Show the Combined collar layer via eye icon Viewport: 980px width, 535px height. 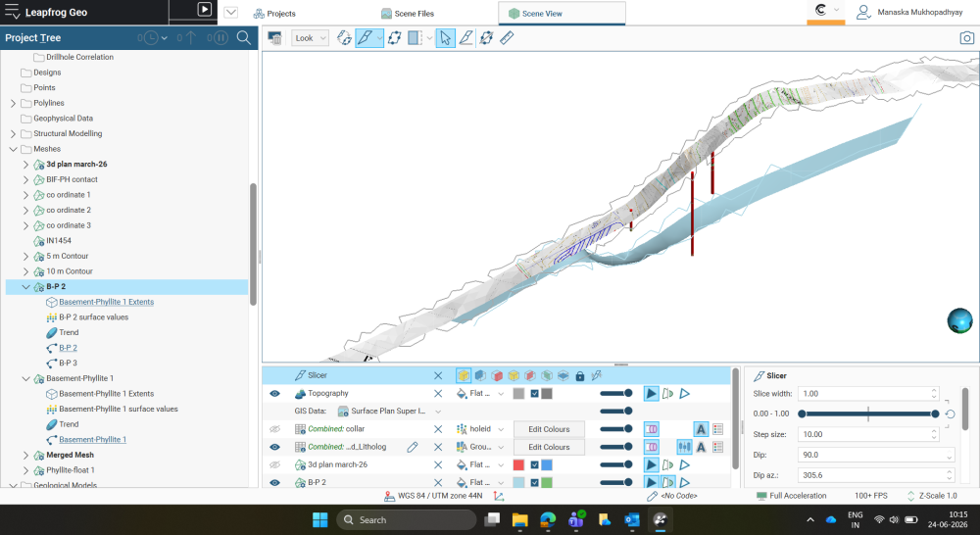[x=274, y=429]
